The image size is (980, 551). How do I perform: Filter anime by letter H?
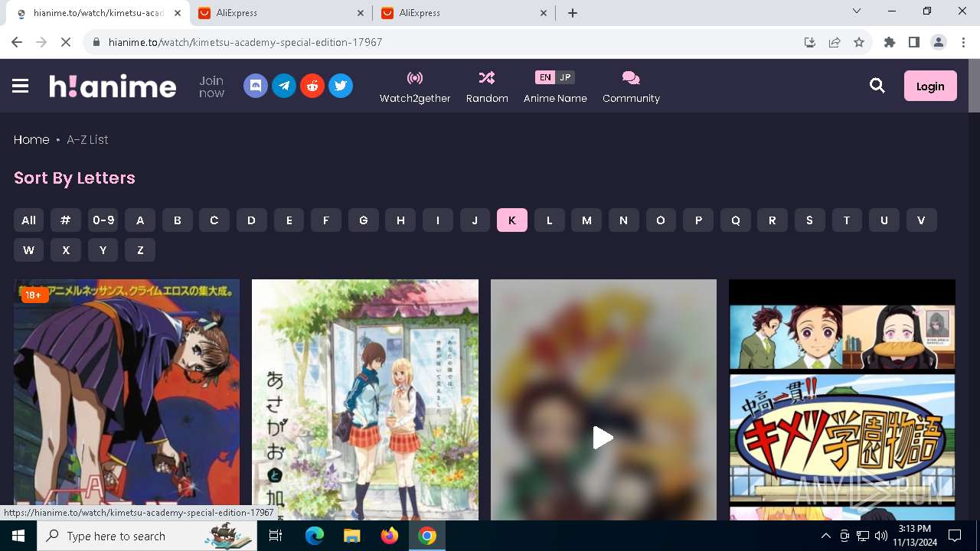(400, 220)
